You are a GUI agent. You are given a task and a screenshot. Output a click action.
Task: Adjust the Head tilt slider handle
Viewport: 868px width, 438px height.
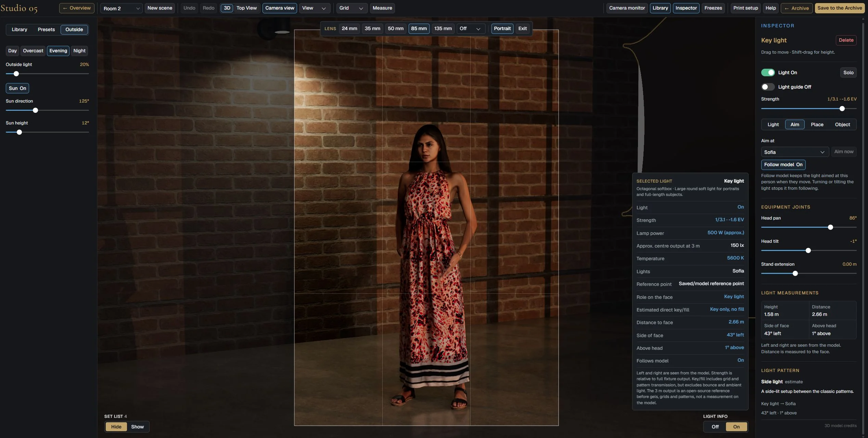(808, 251)
